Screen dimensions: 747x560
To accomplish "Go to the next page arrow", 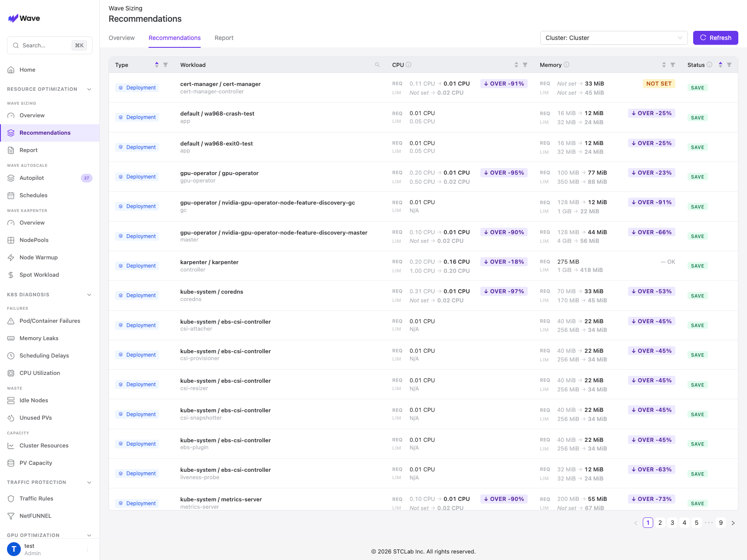I will click(733, 523).
